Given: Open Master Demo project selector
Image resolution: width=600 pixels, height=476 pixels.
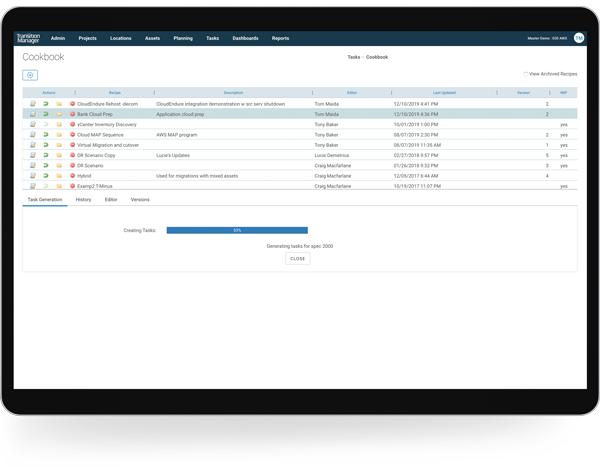Looking at the screenshot, I should point(546,38).
